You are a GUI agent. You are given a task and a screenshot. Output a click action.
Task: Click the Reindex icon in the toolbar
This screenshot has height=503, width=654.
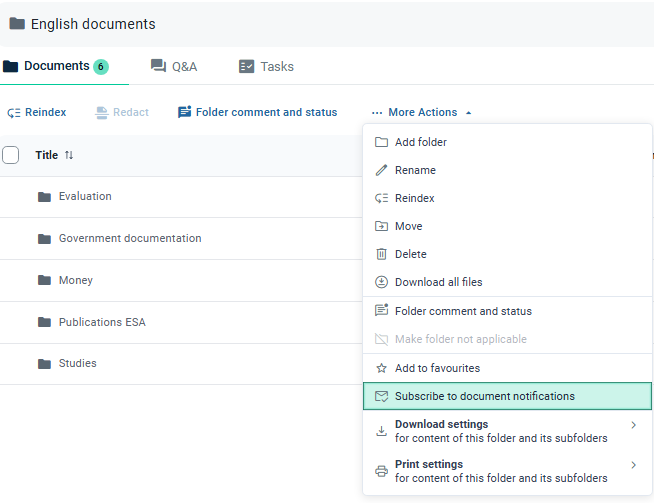point(14,113)
